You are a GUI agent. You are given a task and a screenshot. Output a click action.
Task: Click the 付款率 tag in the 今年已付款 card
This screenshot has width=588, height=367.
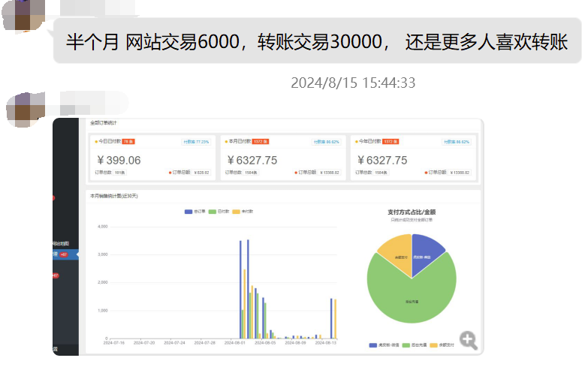[456, 141]
